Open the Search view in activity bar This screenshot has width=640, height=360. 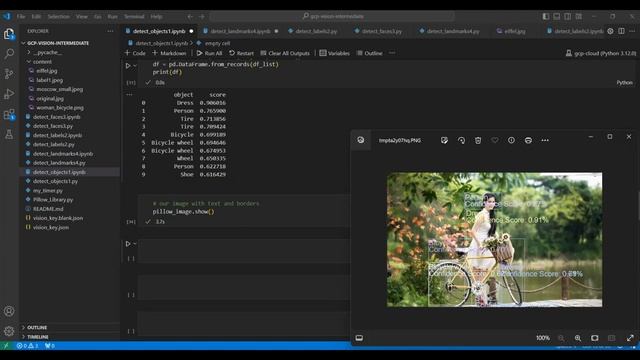pos(9,53)
